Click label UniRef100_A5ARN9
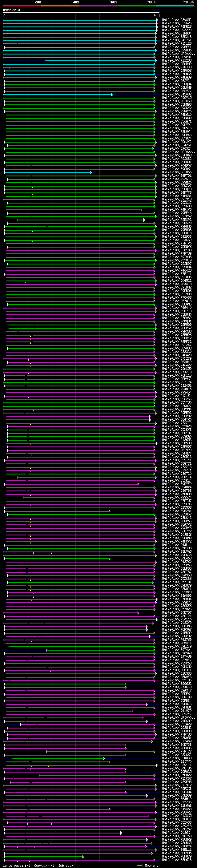Image resolution: width=197 pixels, height=868 pixels. 177,64
